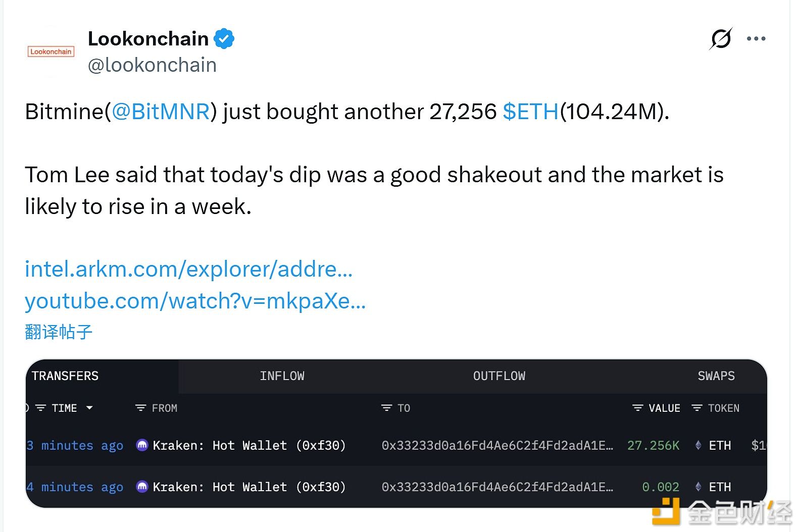This screenshot has height=532, width=799.
Task: Open the Lookonchain profile avatar
Action: point(51,51)
